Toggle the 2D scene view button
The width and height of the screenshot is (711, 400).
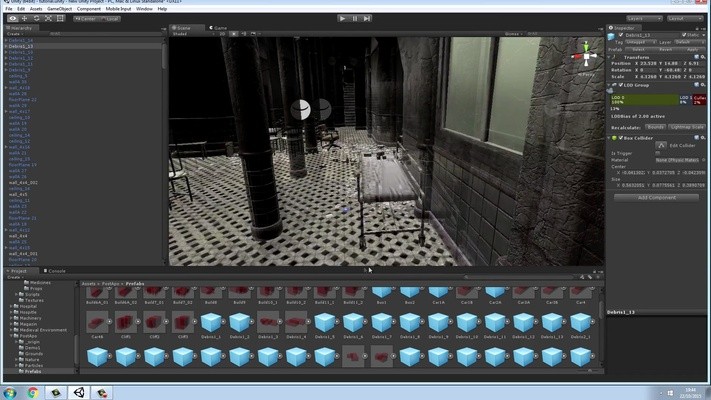point(222,34)
